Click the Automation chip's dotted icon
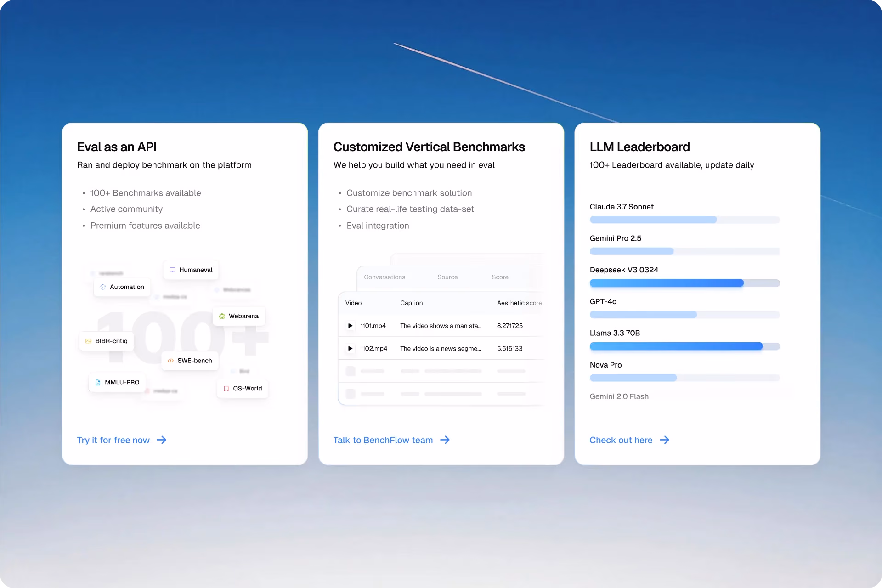 103,287
